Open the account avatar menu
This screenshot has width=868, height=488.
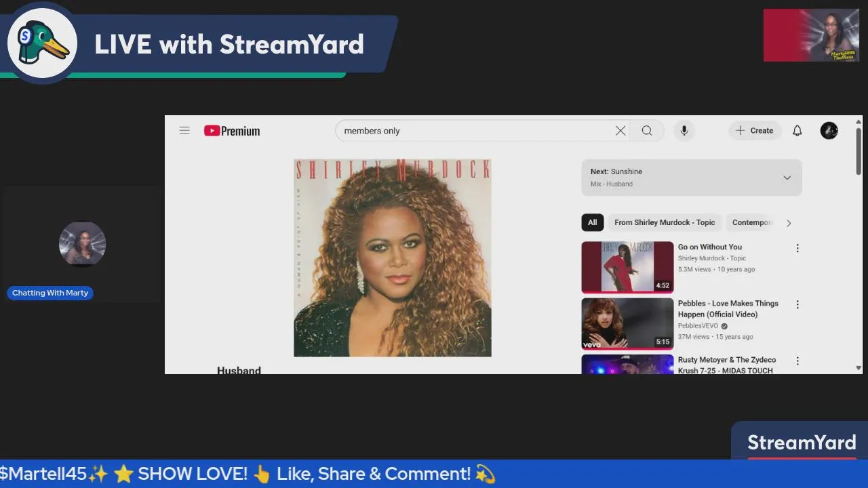(829, 131)
